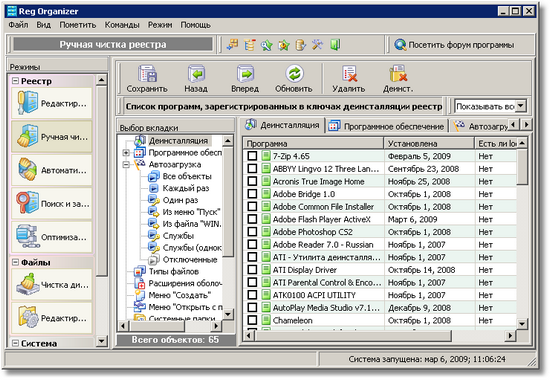Open the Помощь menu

point(195,25)
